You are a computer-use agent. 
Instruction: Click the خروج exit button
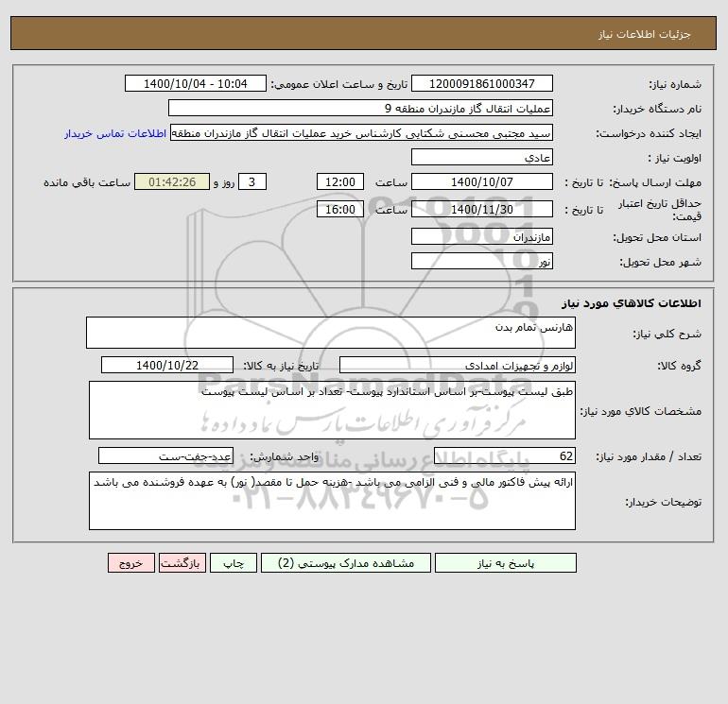130,563
